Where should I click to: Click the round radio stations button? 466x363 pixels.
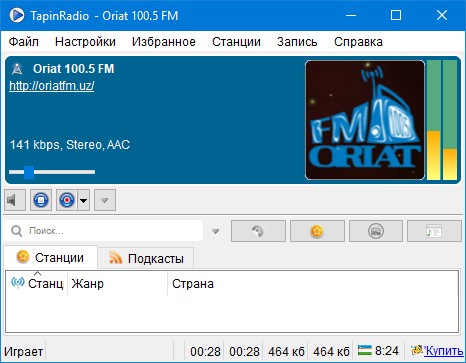[x=376, y=231]
